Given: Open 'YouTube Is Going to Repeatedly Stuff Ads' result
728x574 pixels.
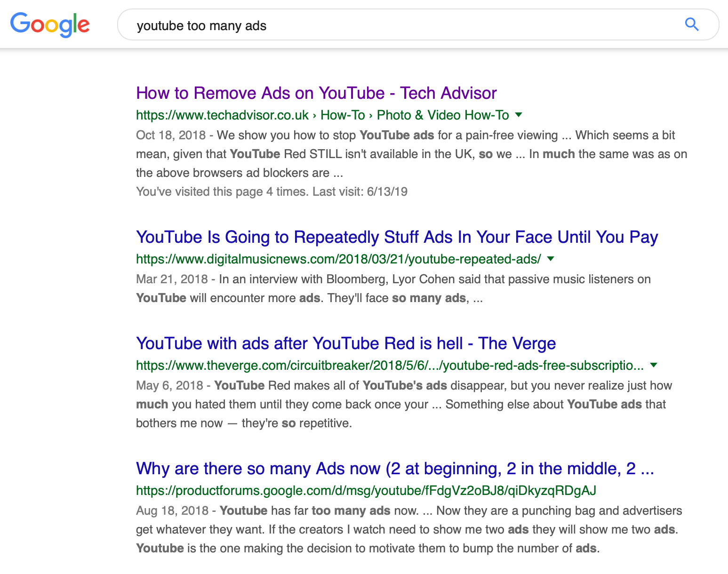Looking at the screenshot, I should click(397, 237).
